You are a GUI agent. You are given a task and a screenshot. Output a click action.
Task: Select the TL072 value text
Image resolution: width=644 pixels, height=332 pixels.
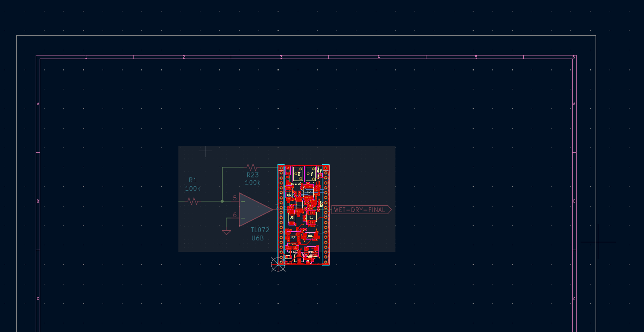[x=260, y=230]
